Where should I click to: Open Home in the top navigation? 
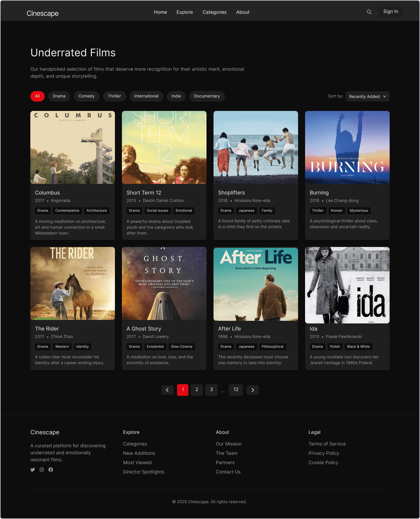point(160,12)
